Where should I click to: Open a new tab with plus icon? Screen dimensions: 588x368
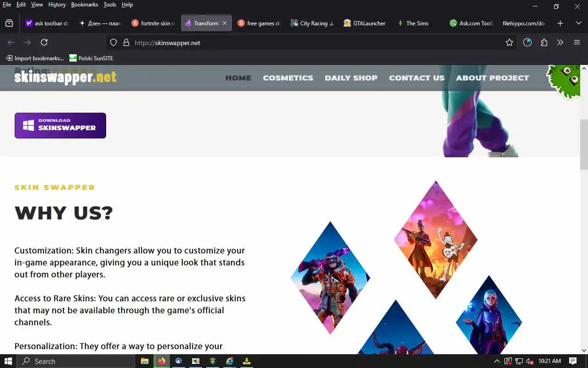tap(560, 23)
